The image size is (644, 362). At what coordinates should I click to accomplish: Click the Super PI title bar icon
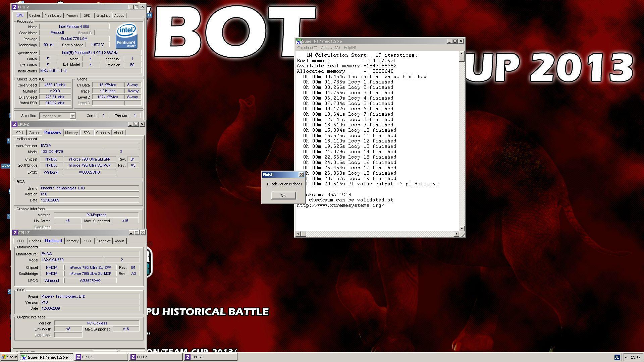tap(298, 41)
